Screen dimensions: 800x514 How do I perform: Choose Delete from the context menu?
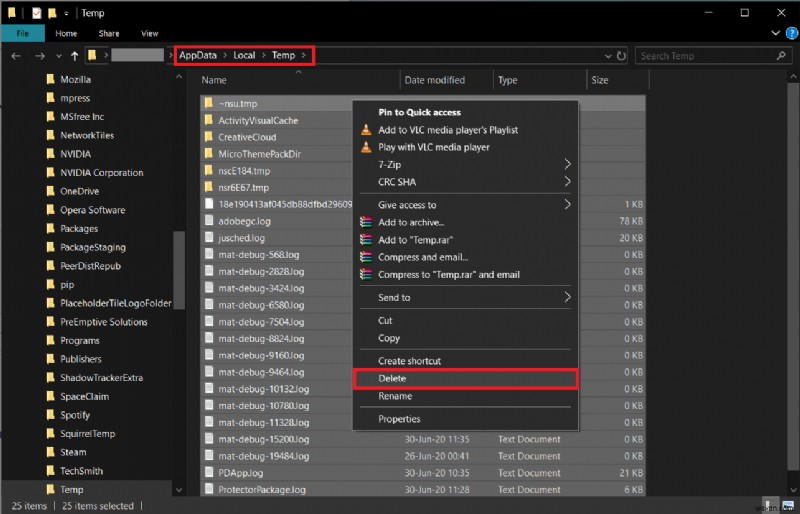[392, 379]
